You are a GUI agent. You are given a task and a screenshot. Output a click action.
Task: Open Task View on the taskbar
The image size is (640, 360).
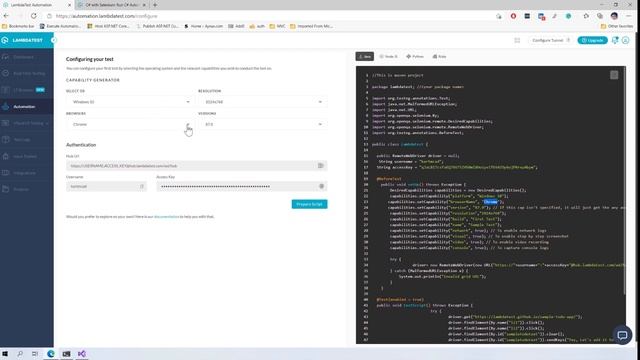(x=35, y=354)
